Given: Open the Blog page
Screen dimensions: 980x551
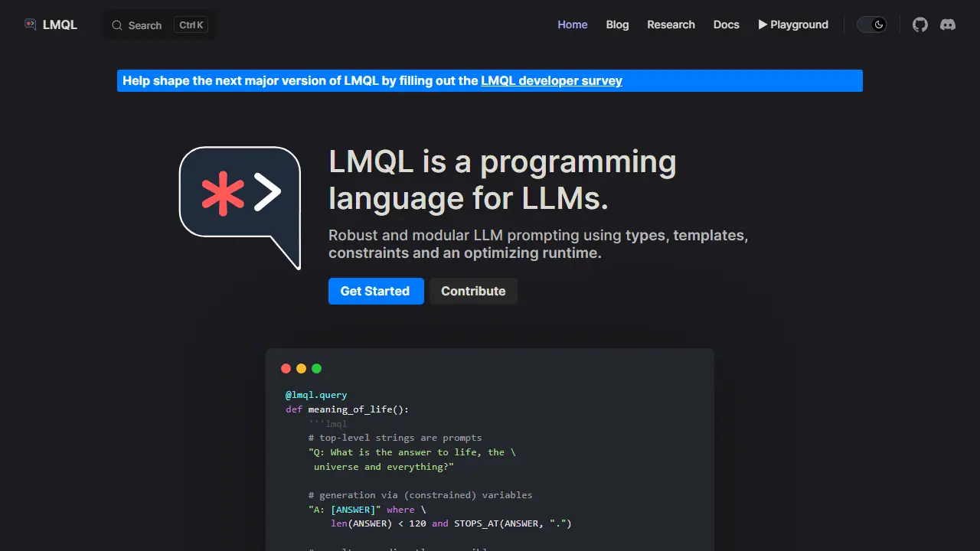Looking at the screenshot, I should (x=617, y=24).
